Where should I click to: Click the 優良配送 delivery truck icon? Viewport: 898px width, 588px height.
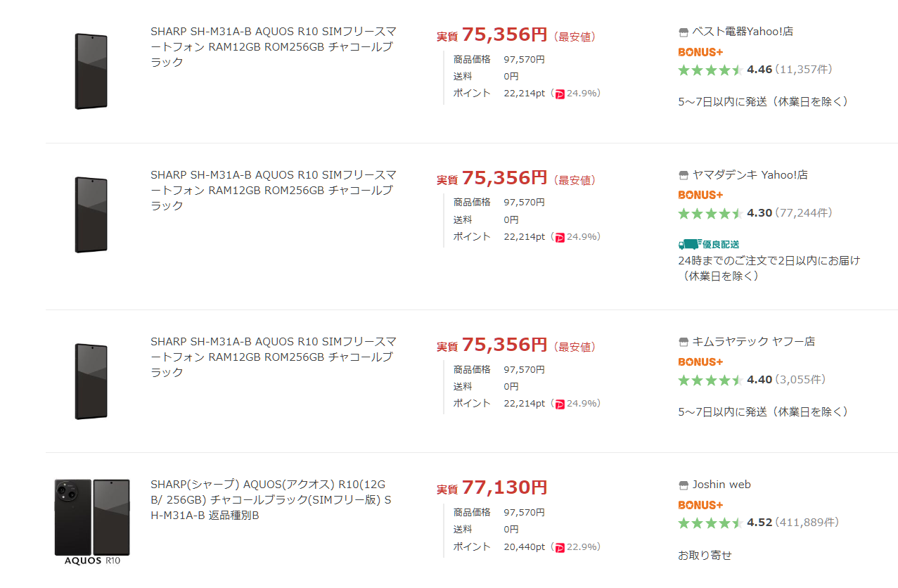(x=689, y=244)
